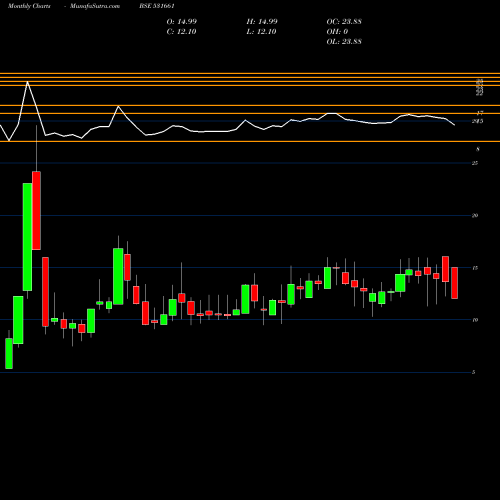
Task: Click the indicator axis label "17"
Action: (x=480, y=113)
